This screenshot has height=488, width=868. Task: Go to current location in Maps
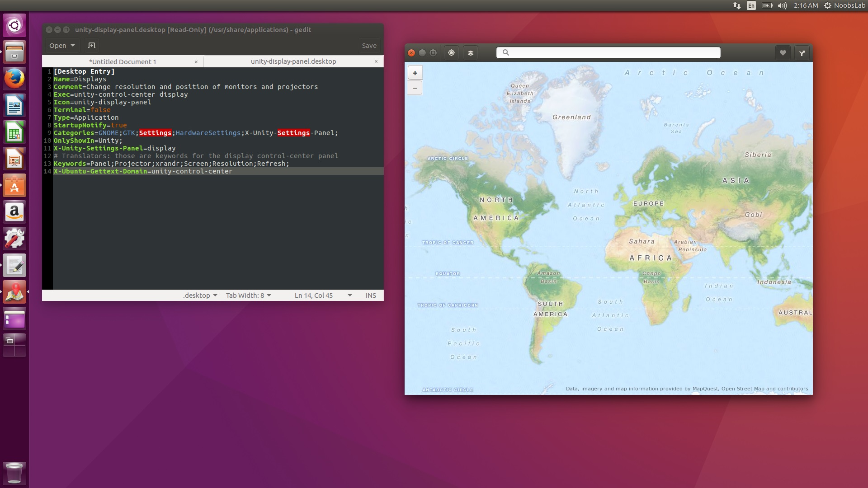click(451, 53)
